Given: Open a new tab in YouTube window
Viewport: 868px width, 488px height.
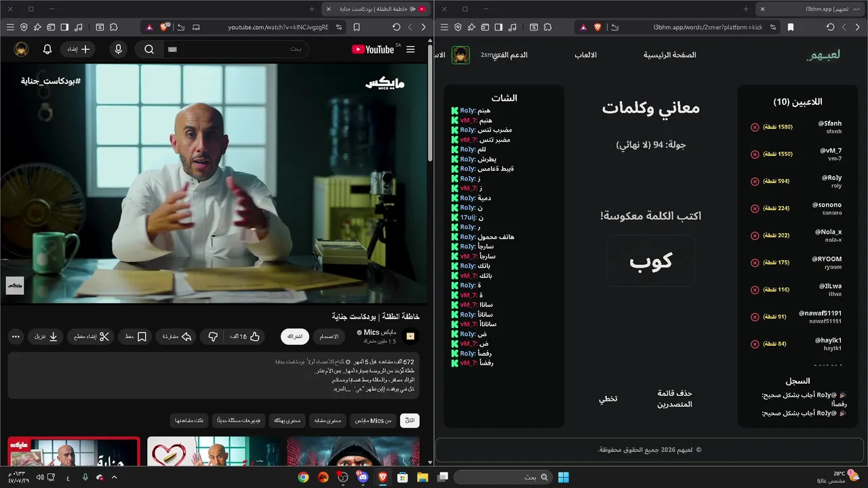Looking at the screenshot, I should pos(312,9).
